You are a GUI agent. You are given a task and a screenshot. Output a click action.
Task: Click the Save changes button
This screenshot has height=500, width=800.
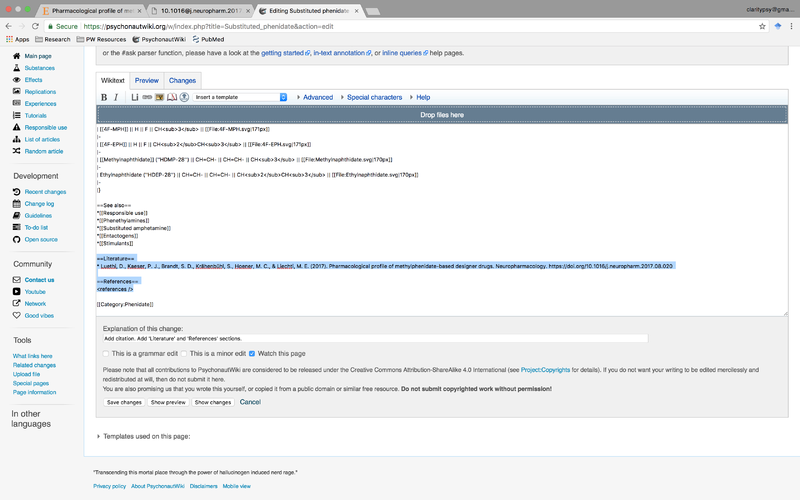click(124, 402)
